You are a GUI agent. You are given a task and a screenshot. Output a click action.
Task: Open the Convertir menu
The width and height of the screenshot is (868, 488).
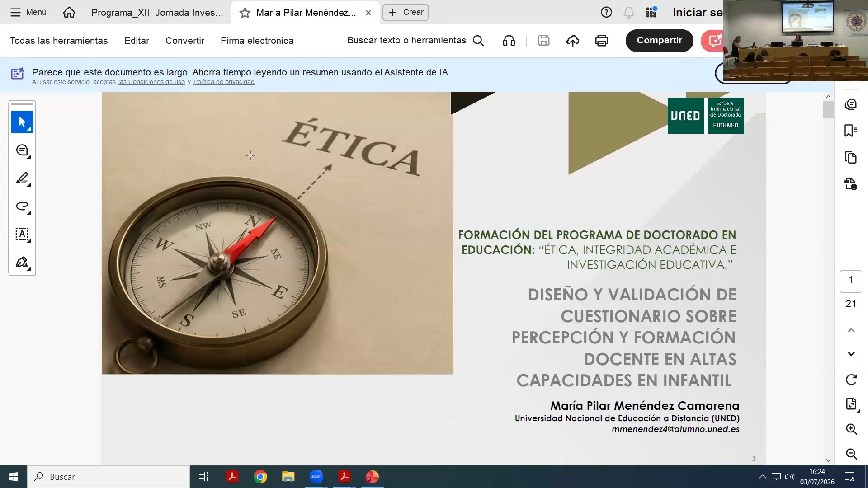click(185, 41)
